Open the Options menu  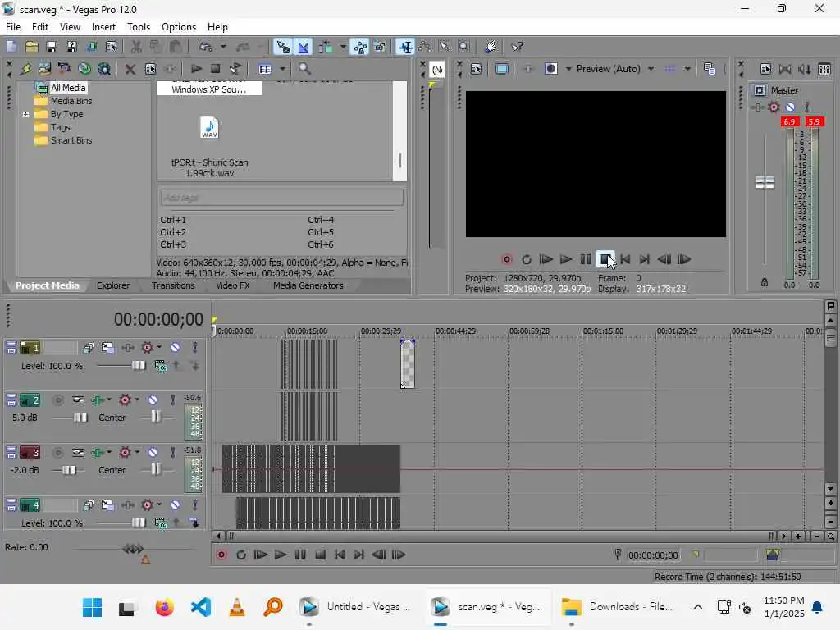point(178,27)
